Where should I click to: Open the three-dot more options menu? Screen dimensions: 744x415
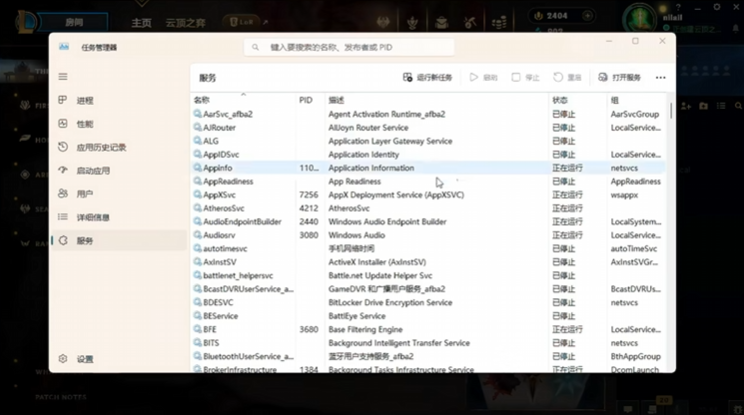pyautogui.click(x=660, y=77)
